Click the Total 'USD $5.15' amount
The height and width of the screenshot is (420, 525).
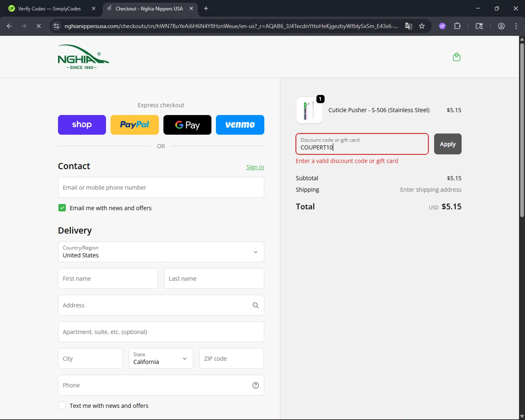(x=445, y=206)
